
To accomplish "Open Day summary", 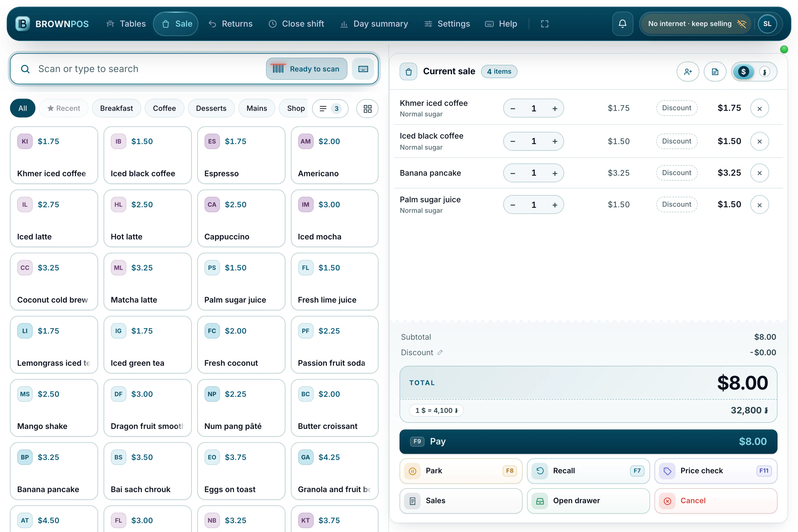I will [374, 24].
